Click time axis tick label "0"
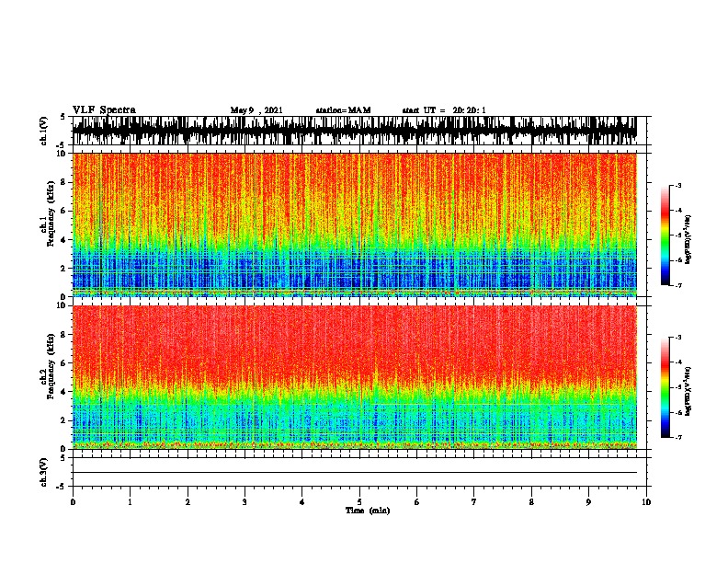 pyautogui.click(x=73, y=502)
